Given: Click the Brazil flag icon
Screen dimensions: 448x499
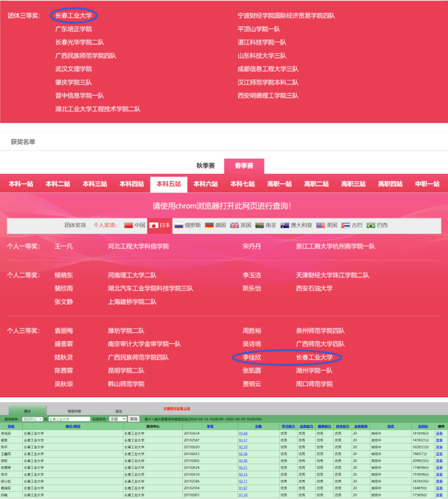Looking at the screenshot, I should click(x=371, y=225).
